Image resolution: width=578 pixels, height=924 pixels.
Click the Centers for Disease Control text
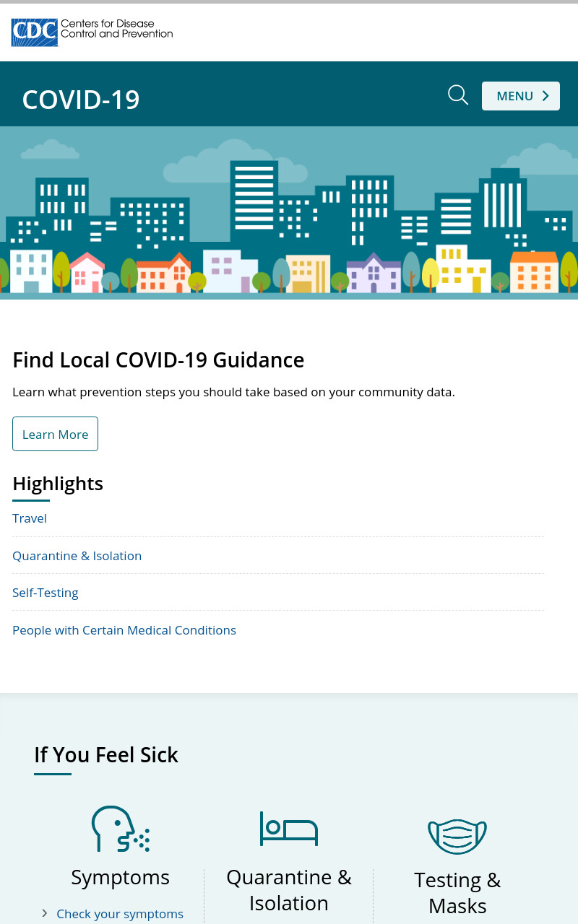117,29
